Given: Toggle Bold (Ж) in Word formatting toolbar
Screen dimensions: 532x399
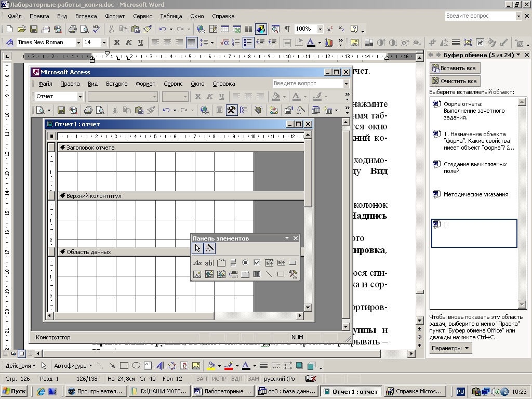Looking at the screenshot, I should [x=117, y=43].
